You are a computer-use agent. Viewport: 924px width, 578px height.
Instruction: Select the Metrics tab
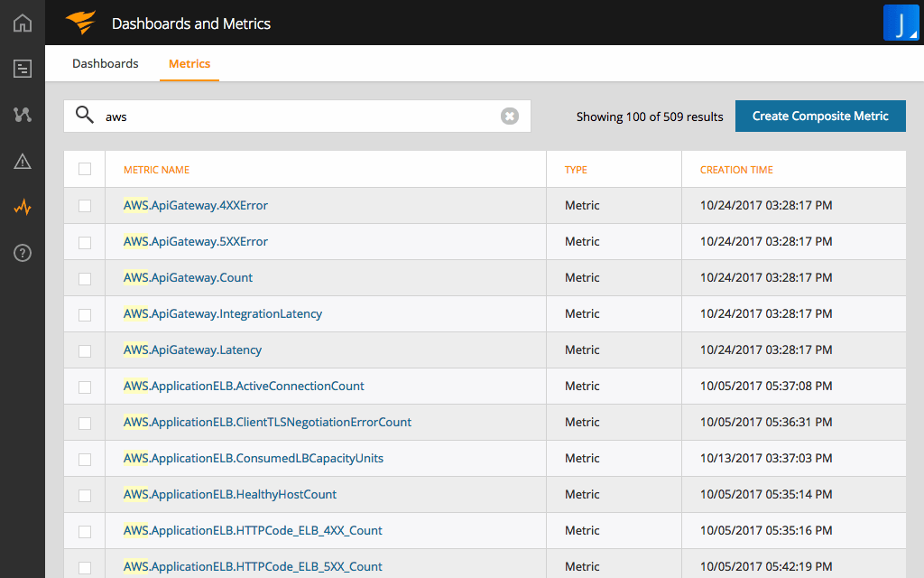pyautogui.click(x=189, y=63)
